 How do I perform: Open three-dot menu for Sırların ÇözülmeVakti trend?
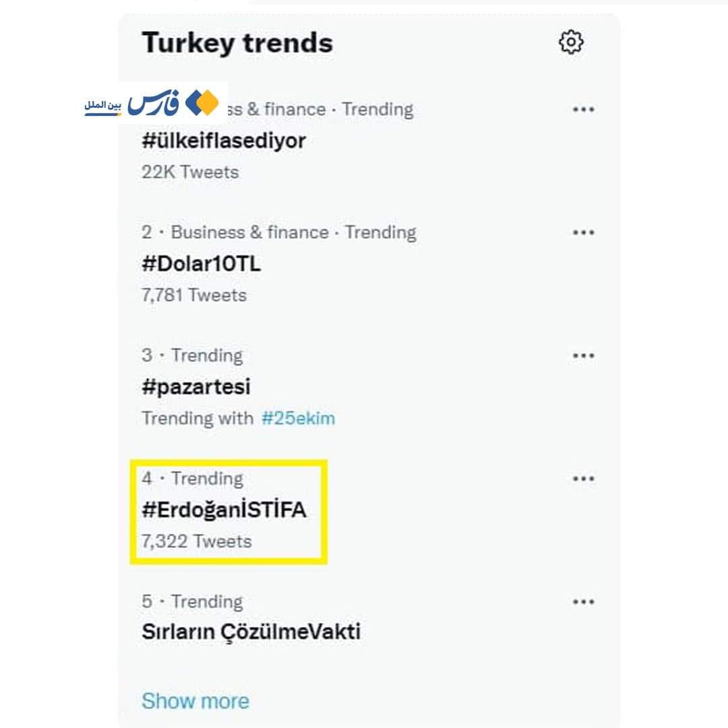point(583,601)
